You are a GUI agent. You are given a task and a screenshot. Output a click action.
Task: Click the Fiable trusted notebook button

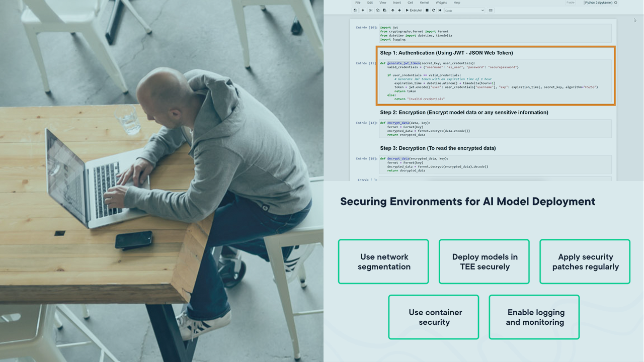[x=571, y=3]
